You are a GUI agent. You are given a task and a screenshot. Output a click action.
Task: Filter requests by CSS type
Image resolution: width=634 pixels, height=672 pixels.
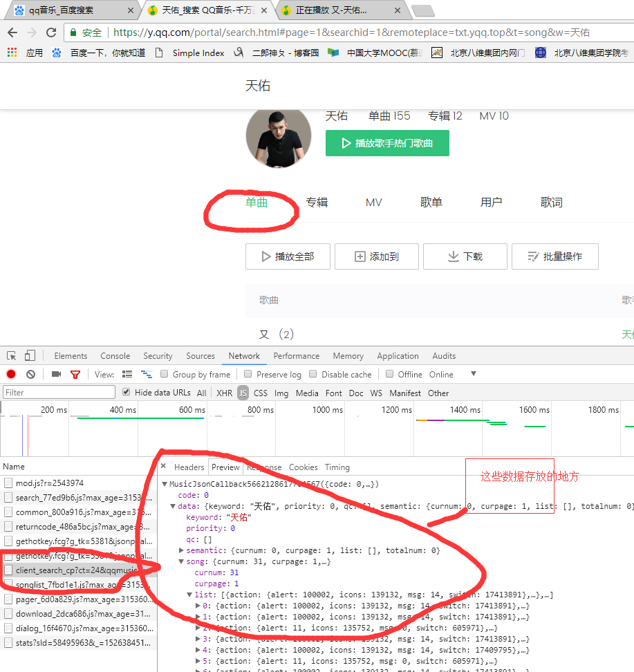pos(260,393)
